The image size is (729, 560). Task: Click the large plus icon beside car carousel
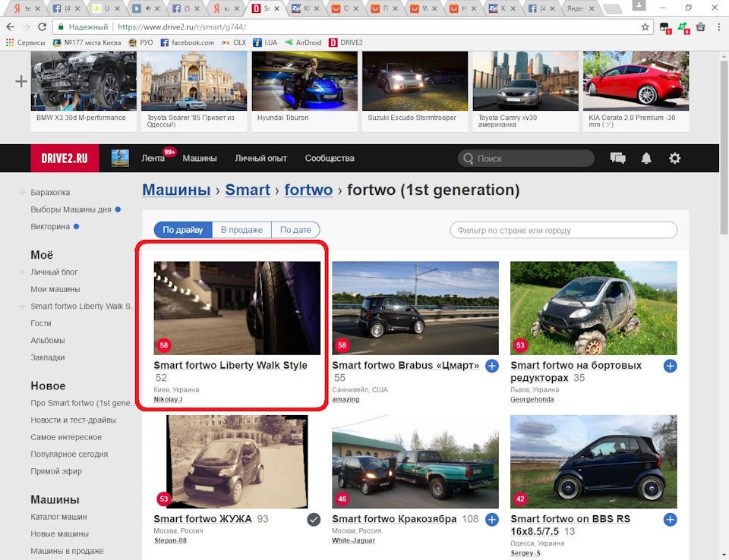[21, 82]
